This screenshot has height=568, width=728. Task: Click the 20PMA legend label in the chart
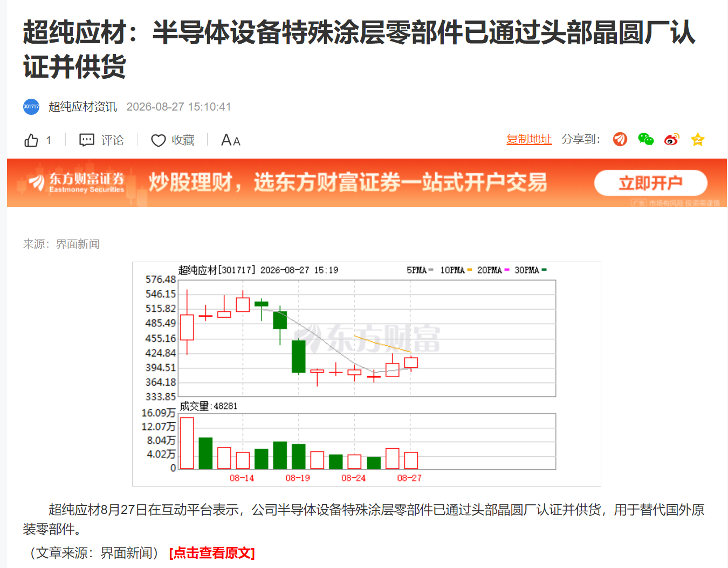(489, 270)
